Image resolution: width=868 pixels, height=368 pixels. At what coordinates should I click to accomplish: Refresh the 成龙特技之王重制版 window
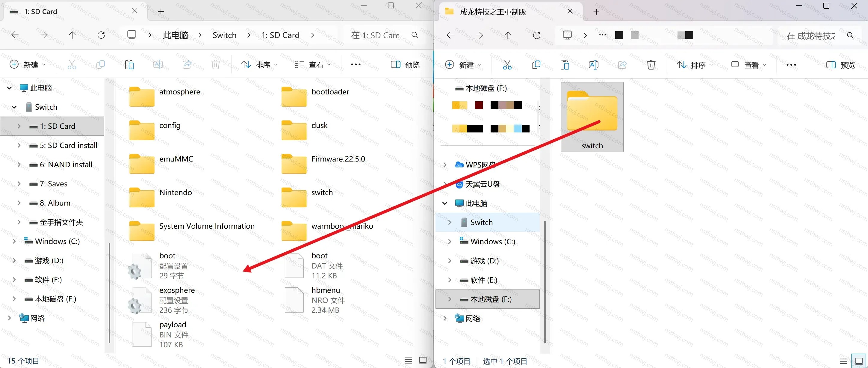537,35
